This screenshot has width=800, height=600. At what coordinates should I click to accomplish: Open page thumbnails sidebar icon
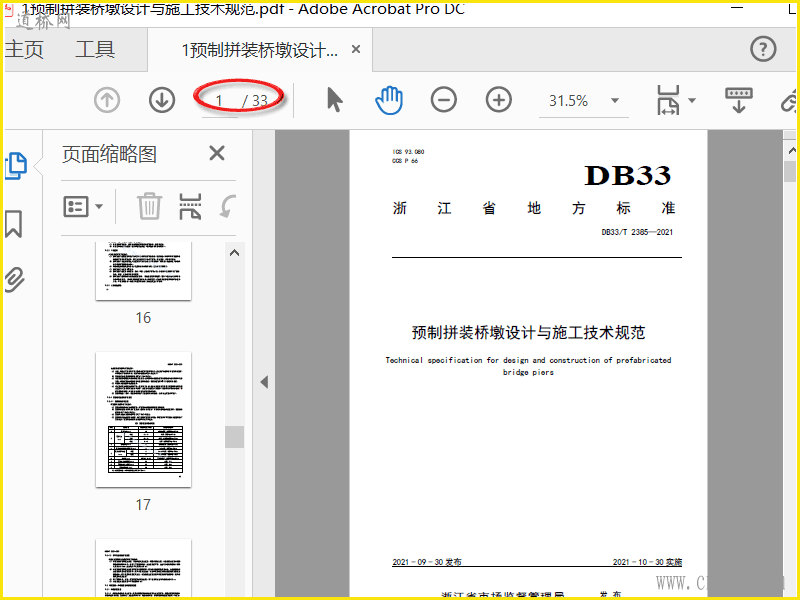(x=16, y=166)
